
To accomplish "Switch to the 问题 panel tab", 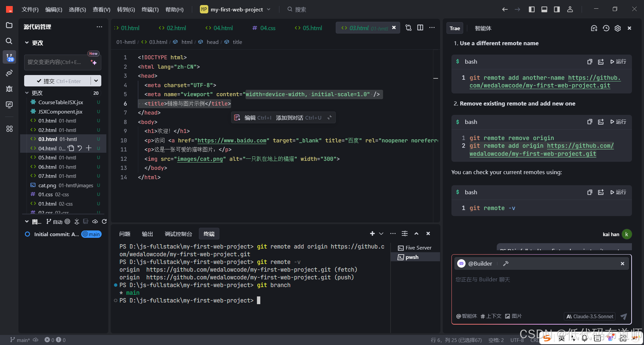I will (x=125, y=234).
